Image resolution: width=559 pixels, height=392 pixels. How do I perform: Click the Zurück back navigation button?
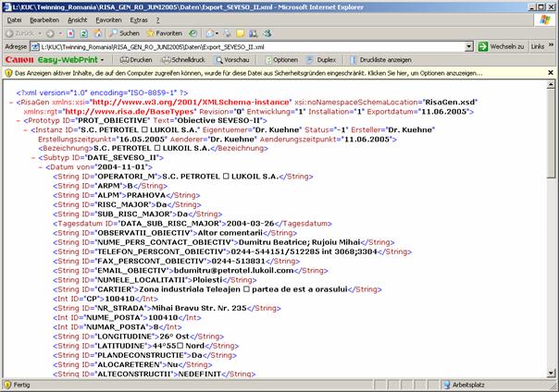tap(22, 32)
